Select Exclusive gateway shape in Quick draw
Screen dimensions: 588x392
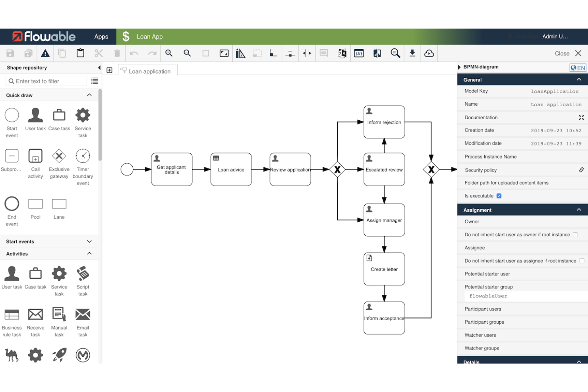pos(59,164)
